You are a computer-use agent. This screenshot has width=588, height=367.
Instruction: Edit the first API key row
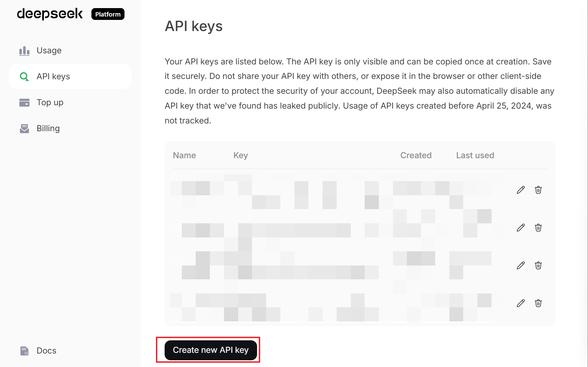click(x=521, y=190)
